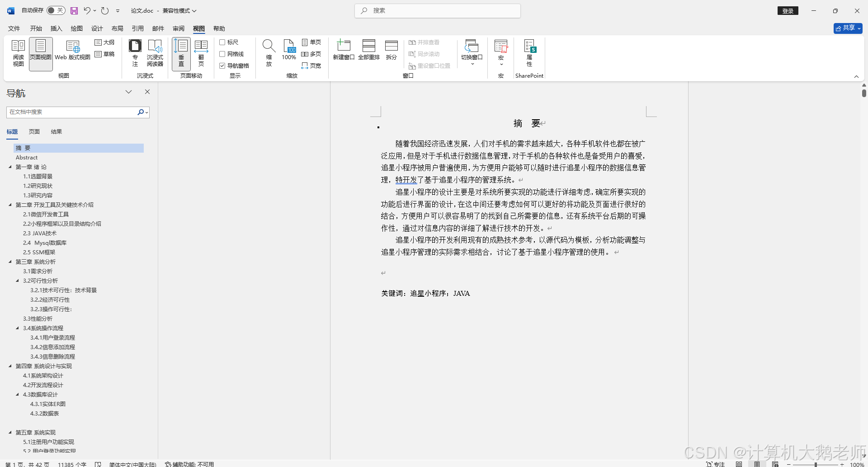Open the File (文件) menu

pyautogui.click(x=14, y=28)
